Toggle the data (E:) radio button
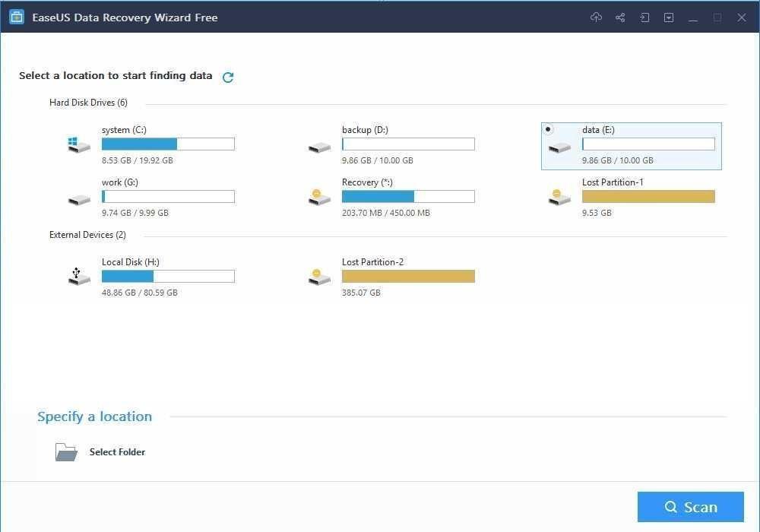The image size is (760, 532). pyautogui.click(x=548, y=129)
